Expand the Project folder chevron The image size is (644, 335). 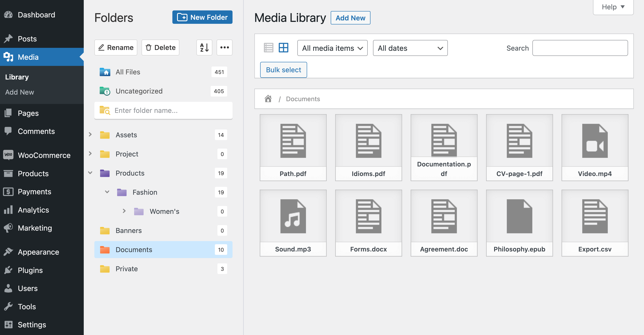(x=90, y=153)
